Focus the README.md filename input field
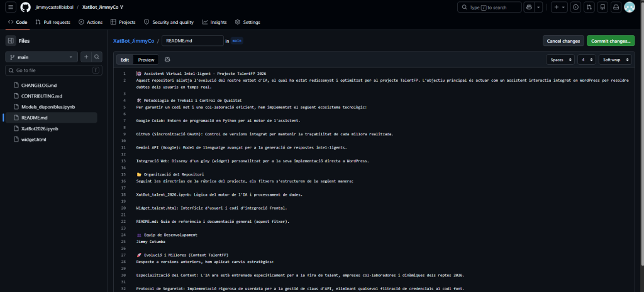Image resolution: width=644 pixels, height=292 pixels. [192, 41]
